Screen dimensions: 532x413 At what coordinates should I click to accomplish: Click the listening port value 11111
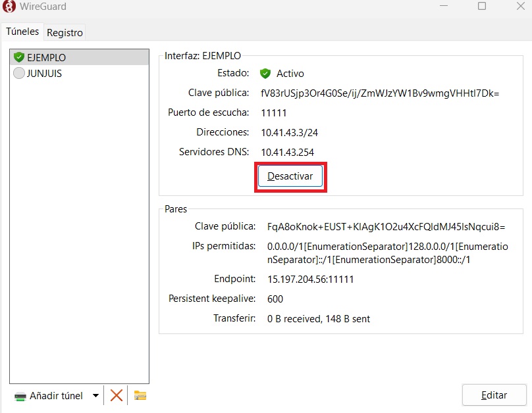[274, 113]
